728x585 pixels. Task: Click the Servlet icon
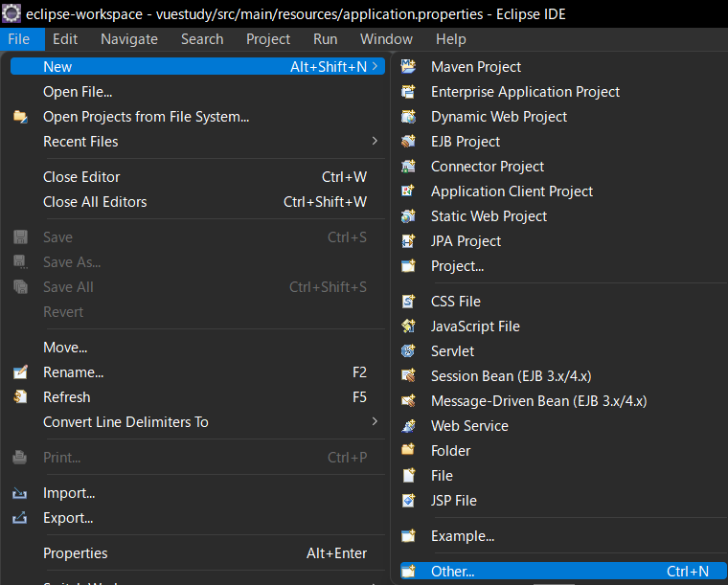click(x=408, y=351)
